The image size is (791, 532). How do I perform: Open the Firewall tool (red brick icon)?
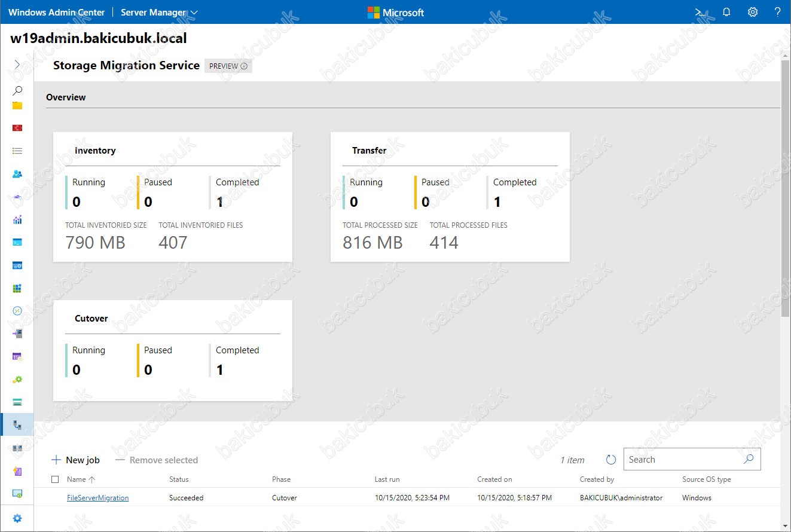coord(17,128)
